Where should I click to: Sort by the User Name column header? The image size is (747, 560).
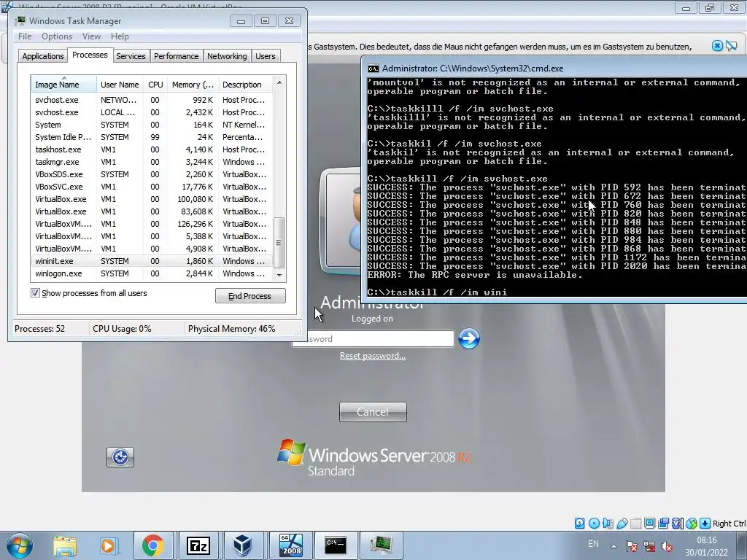(120, 85)
